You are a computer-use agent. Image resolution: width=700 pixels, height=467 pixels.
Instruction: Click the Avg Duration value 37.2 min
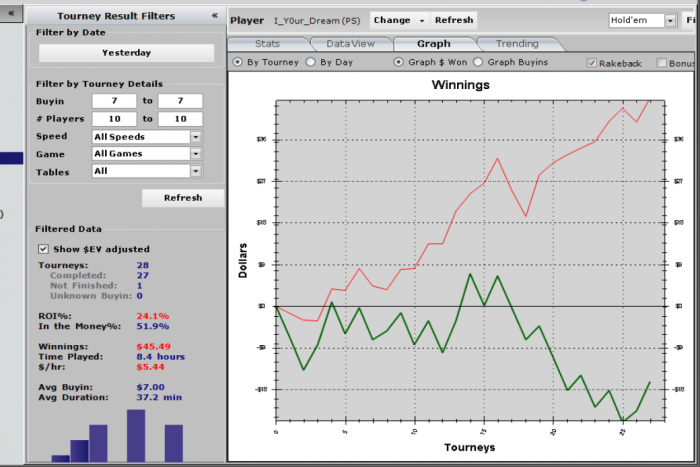point(159,397)
